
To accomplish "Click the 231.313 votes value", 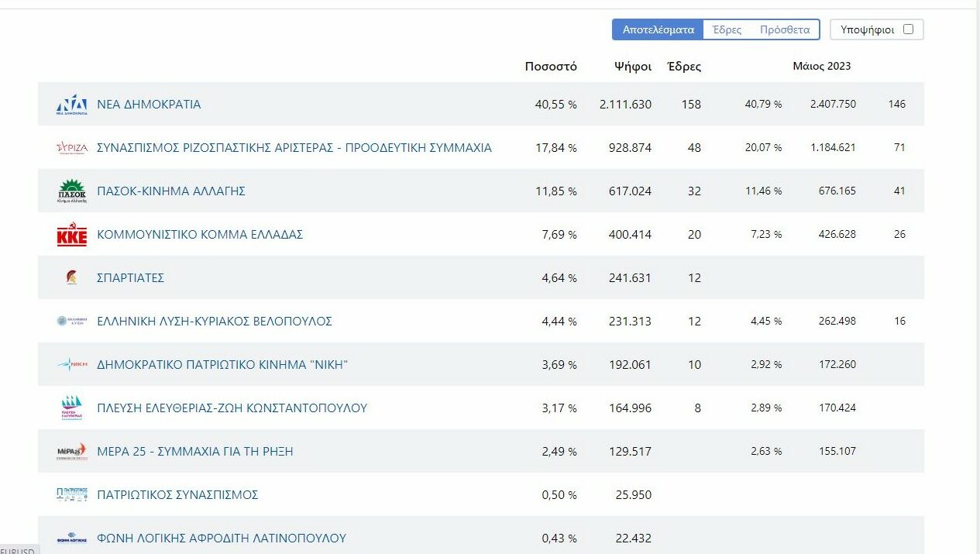I will pos(631,321).
